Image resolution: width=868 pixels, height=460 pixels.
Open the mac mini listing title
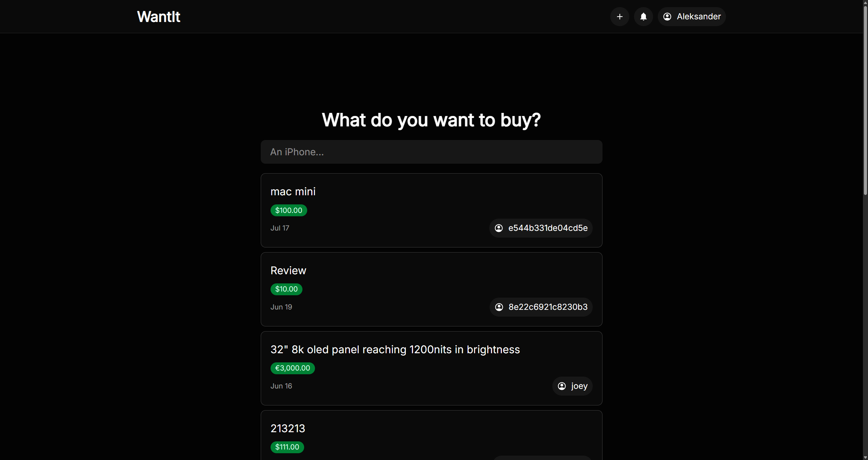[x=293, y=192]
